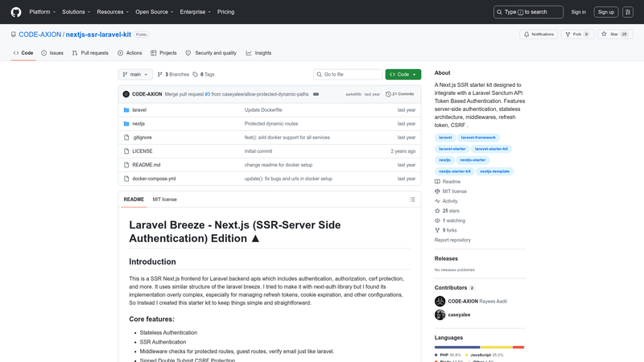Screen dimensions: 644x362
Task: Expand commit message ellipsis button
Action: (x=316, y=94)
